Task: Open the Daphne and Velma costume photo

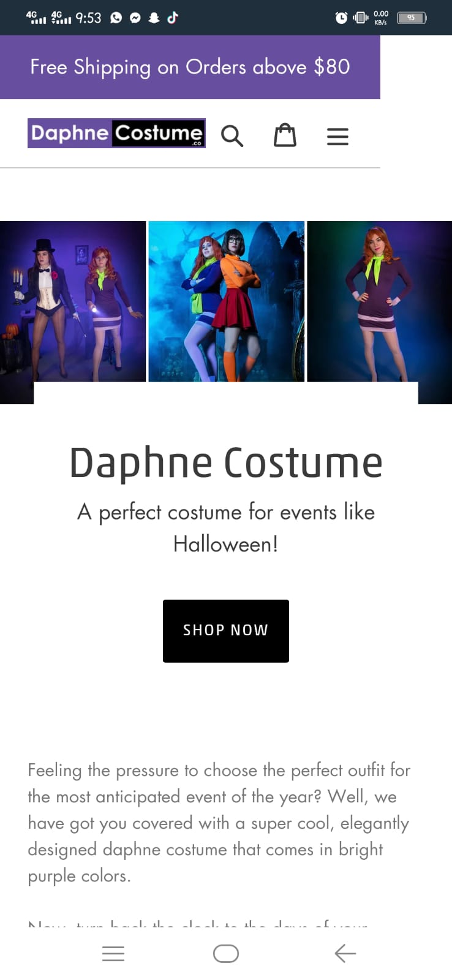Action: (x=227, y=301)
